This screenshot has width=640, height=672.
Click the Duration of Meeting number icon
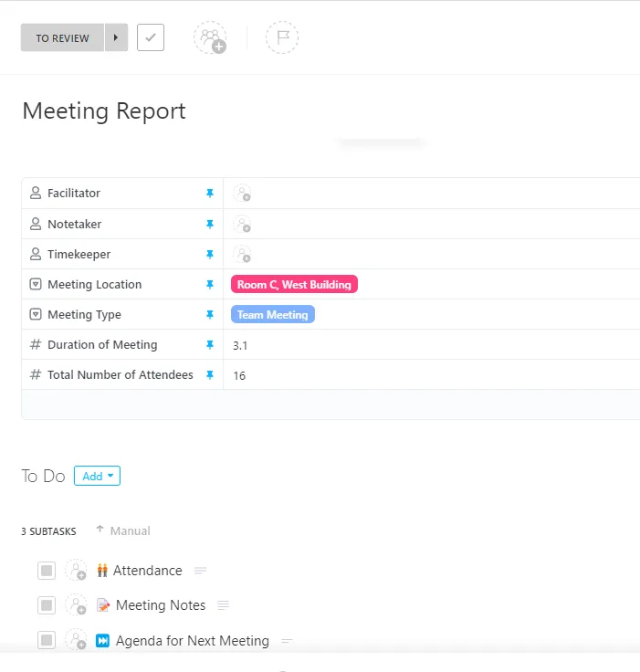click(36, 344)
